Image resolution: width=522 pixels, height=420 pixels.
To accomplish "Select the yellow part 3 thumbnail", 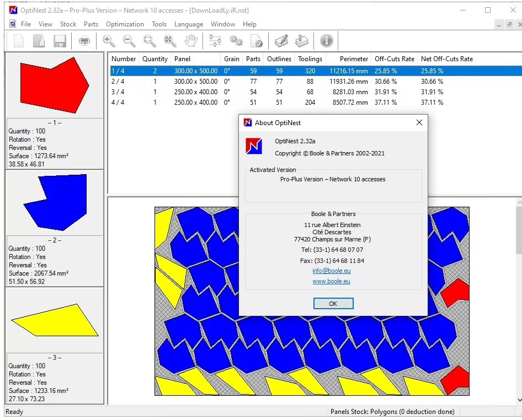I will point(55,320).
